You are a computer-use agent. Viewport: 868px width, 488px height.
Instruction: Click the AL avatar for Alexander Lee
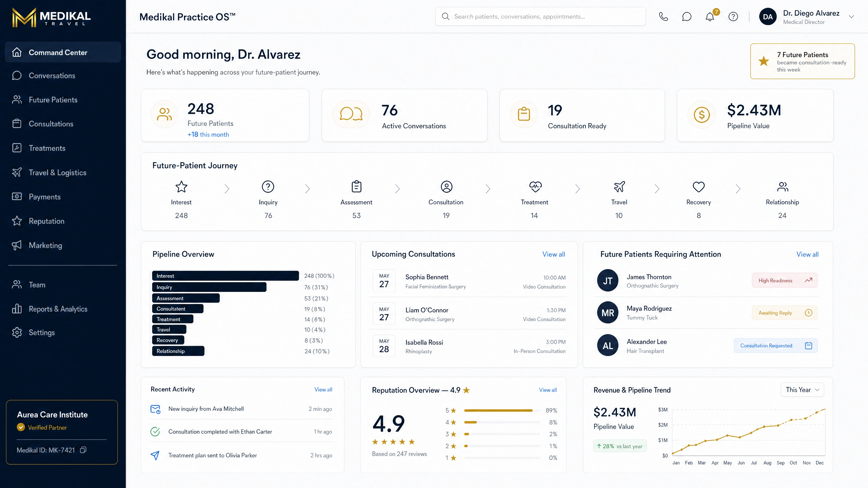tap(608, 345)
